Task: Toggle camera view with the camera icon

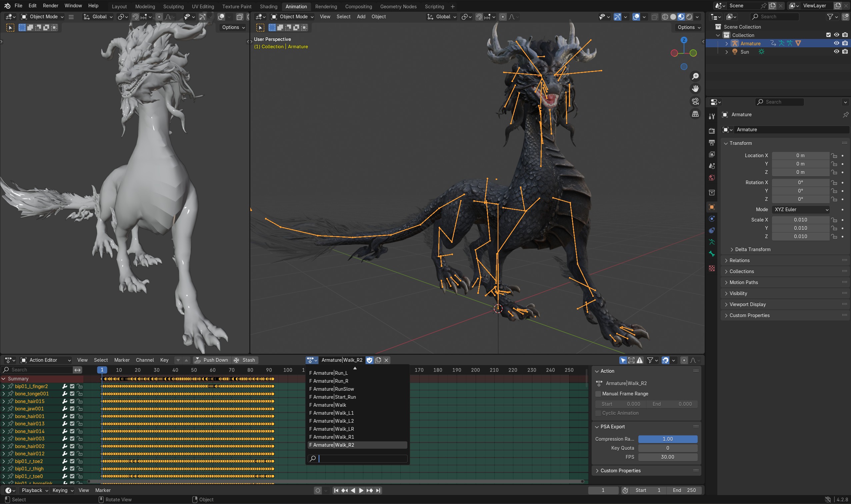Action: pos(695,101)
